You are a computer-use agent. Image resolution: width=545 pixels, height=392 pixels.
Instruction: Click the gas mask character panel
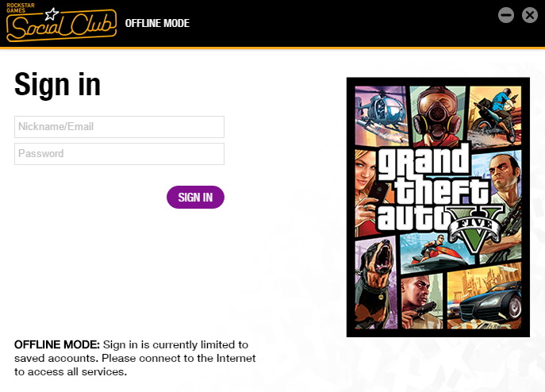click(438, 115)
